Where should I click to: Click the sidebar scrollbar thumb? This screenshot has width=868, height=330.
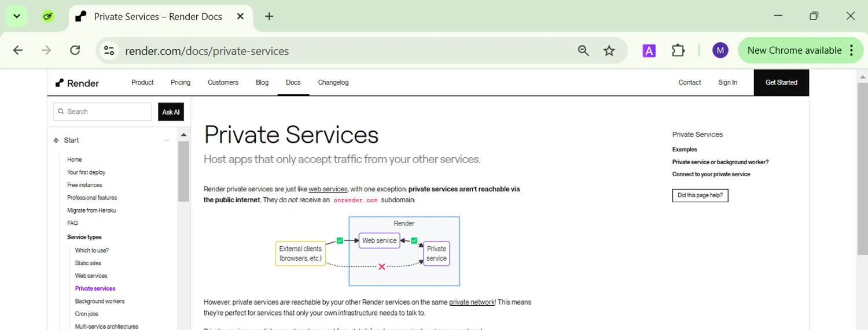pyautogui.click(x=183, y=171)
